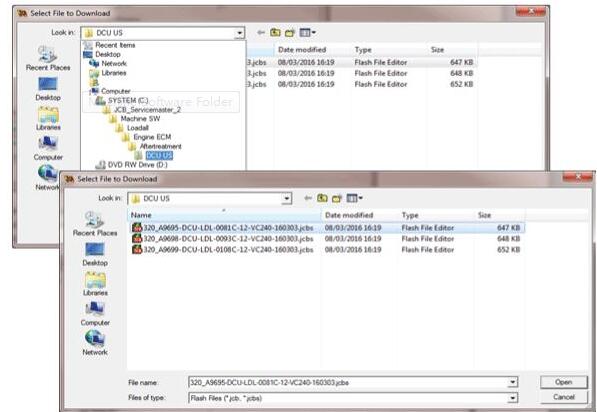
Task: Select Loadall folder in tree
Action: (x=137, y=128)
